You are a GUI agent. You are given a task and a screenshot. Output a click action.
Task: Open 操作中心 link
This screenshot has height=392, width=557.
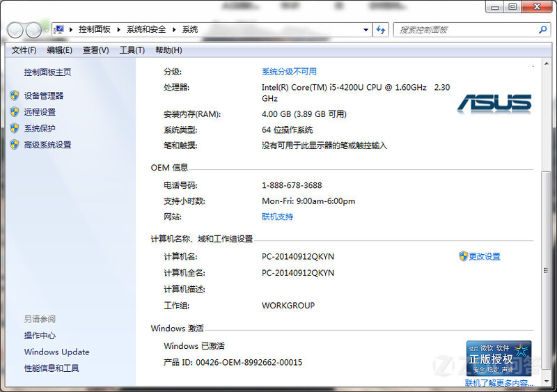coord(40,335)
